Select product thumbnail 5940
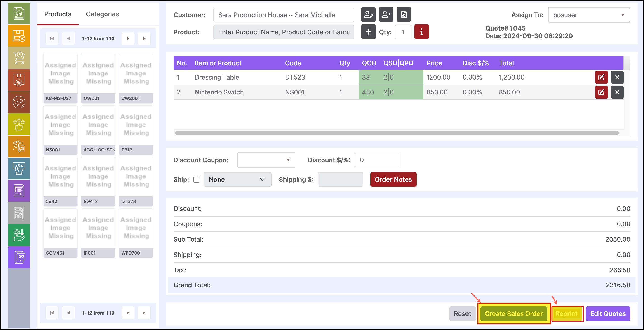 (60, 181)
